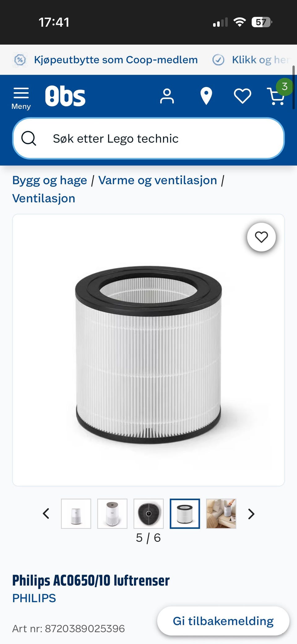Image resolution: width=297 pixels, height=644 pixels.
Task: Open the PHILIPS brand link
Action: pos(34,598)
